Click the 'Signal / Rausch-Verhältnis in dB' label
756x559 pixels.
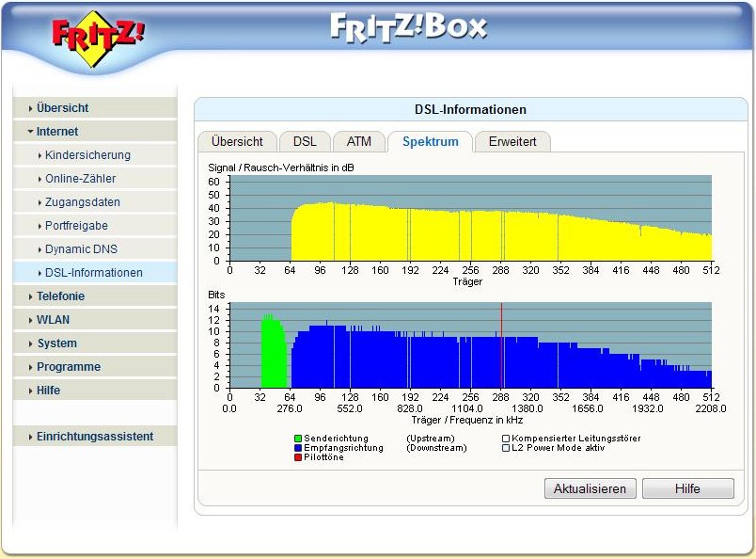point(281,168)
